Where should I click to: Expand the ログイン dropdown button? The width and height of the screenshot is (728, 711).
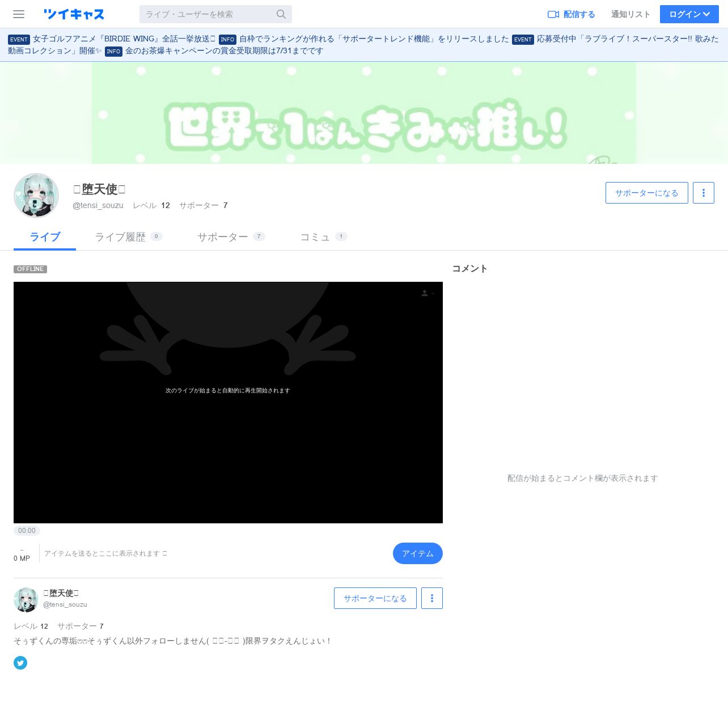pos(689,14)
